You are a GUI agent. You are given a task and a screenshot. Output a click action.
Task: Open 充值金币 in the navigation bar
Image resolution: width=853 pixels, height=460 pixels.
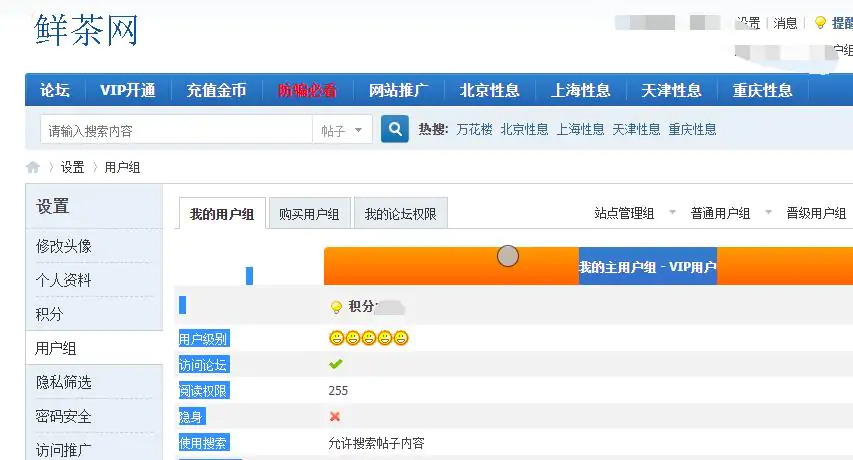pos(217,90)
